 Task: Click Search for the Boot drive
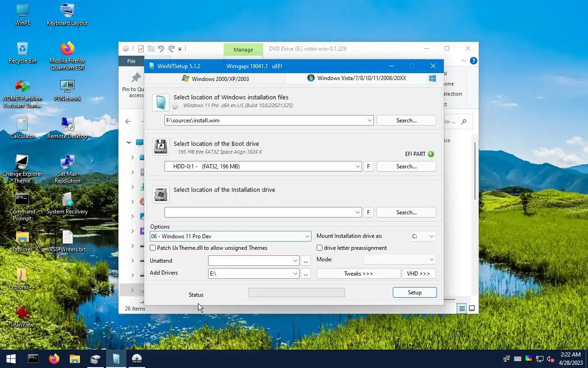click(406, 167)
